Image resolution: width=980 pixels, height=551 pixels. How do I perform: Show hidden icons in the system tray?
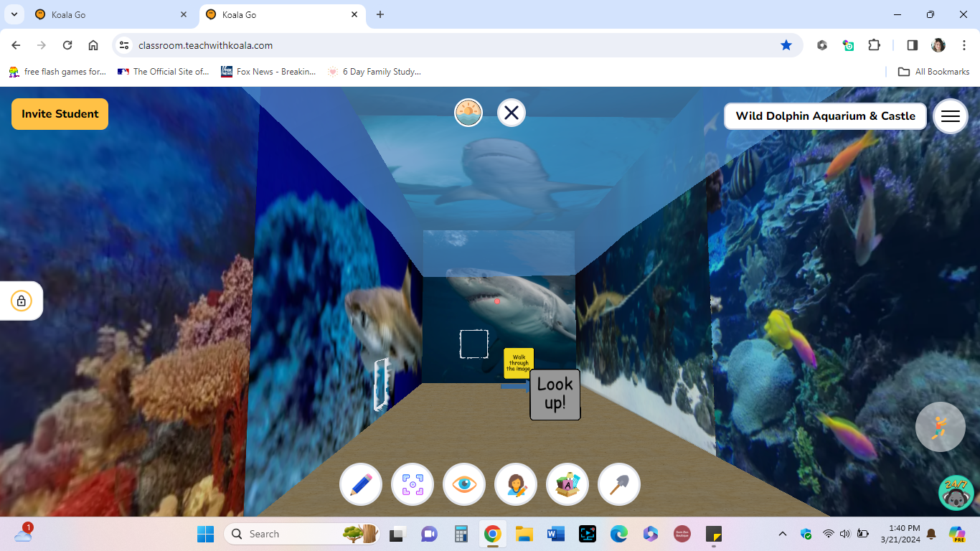coord(783,534)
